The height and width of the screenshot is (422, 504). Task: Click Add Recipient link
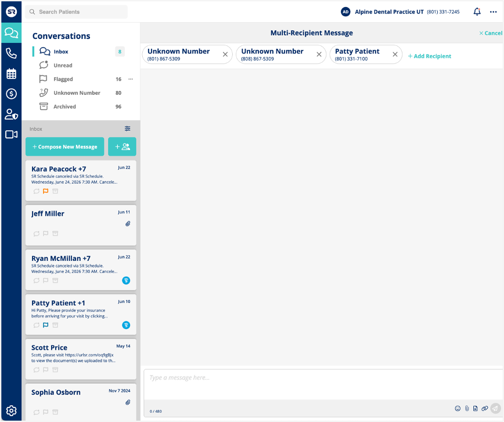[430, 56]
